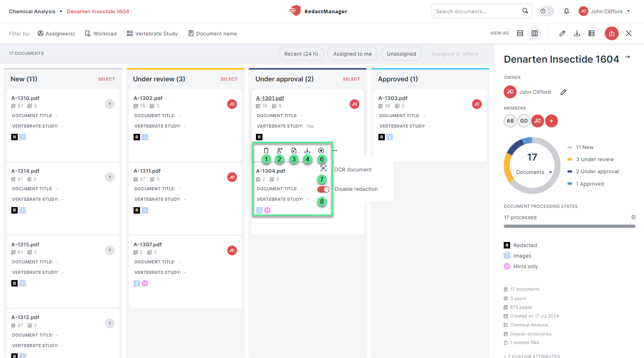Screen dimensions: 644x358
Task: Filter by Images legend item
Action: point(518,256)
